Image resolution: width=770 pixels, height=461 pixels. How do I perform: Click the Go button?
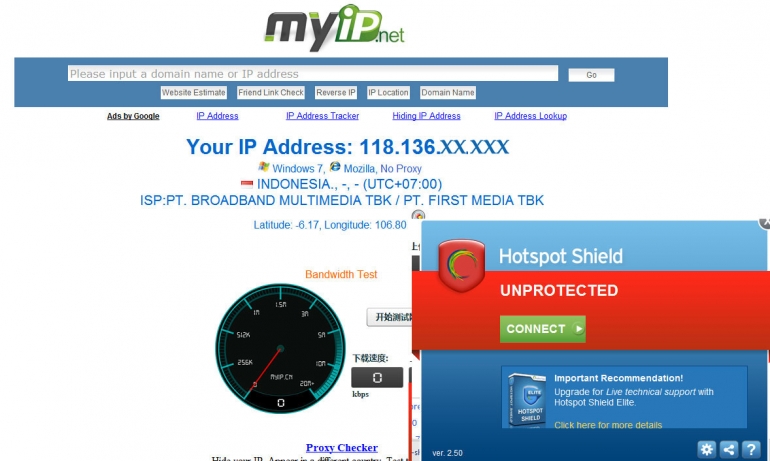coord(591,75)
